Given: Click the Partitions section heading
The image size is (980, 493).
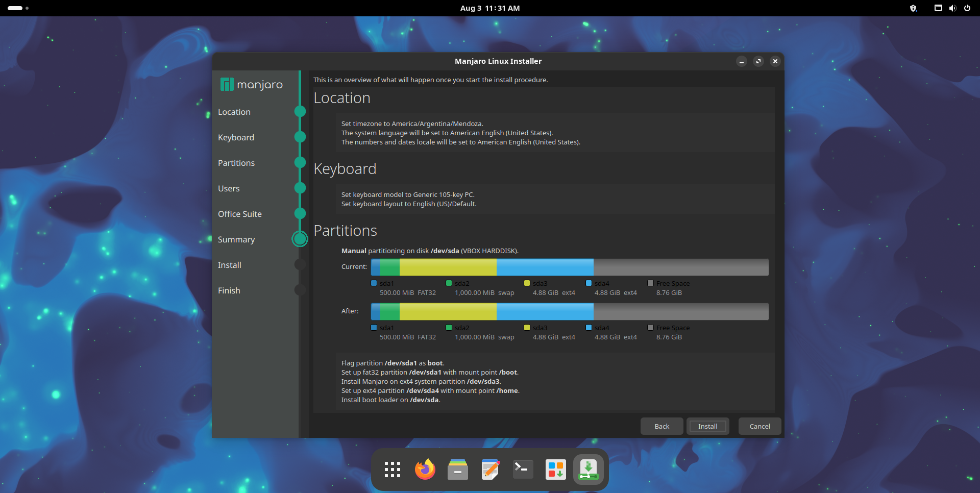Looking at the screenshot, I should click(x=346, y=231).
